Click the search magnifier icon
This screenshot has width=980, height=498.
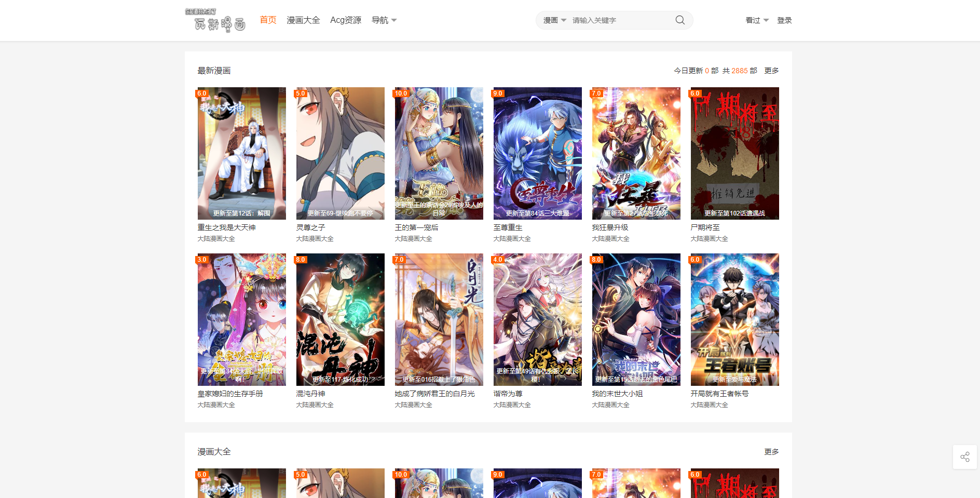click(x=680, y=20)
